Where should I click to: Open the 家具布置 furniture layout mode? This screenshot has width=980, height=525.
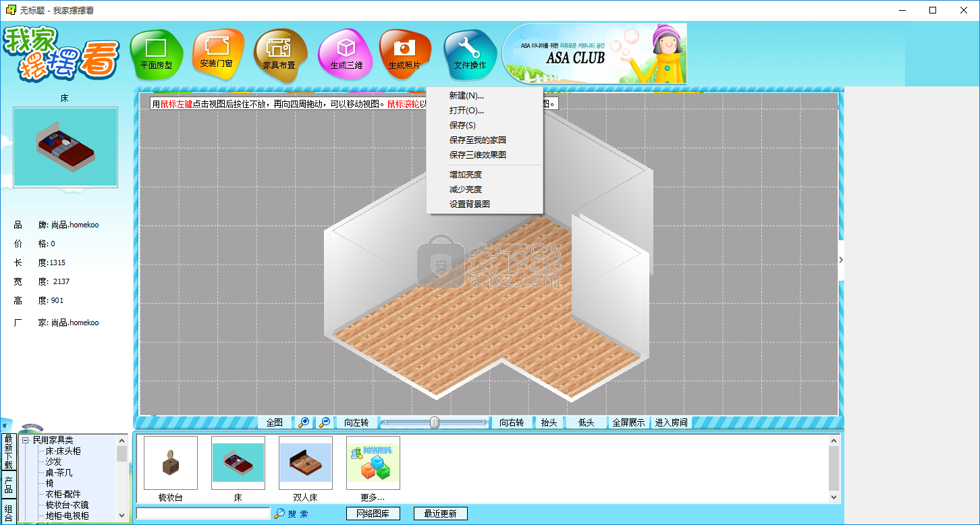[279, 55]
